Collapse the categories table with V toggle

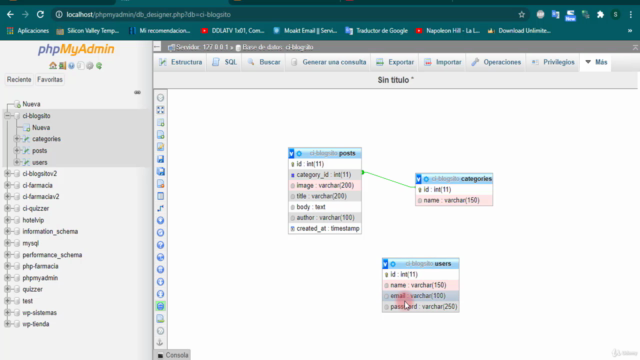pyautogui.click(x=418, y=179)
